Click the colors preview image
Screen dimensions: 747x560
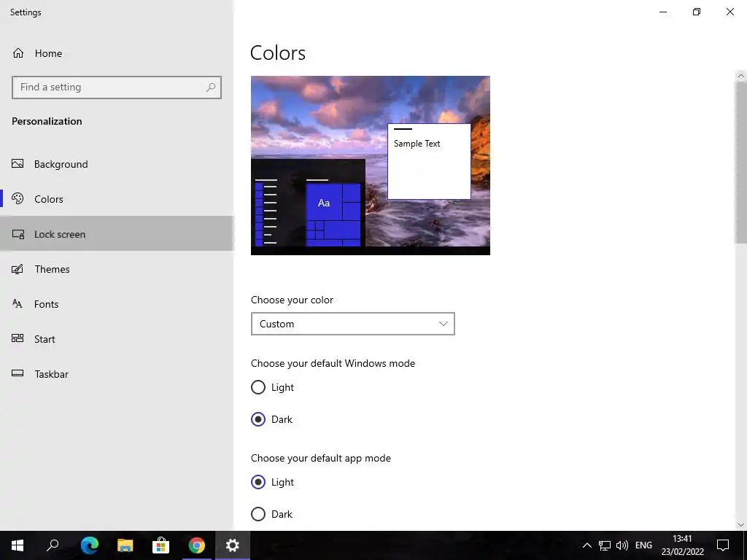coord(370,166)
